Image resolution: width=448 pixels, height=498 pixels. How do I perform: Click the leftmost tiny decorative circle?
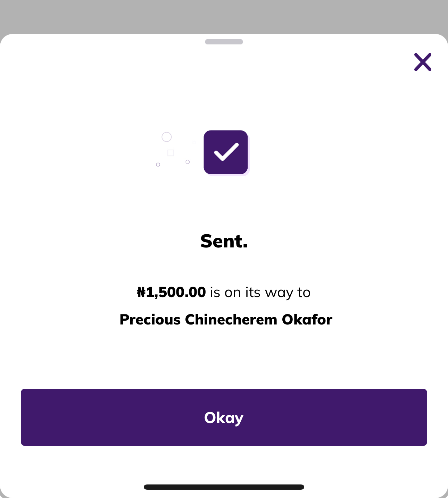pyautogui.click(x=158, y=164)
